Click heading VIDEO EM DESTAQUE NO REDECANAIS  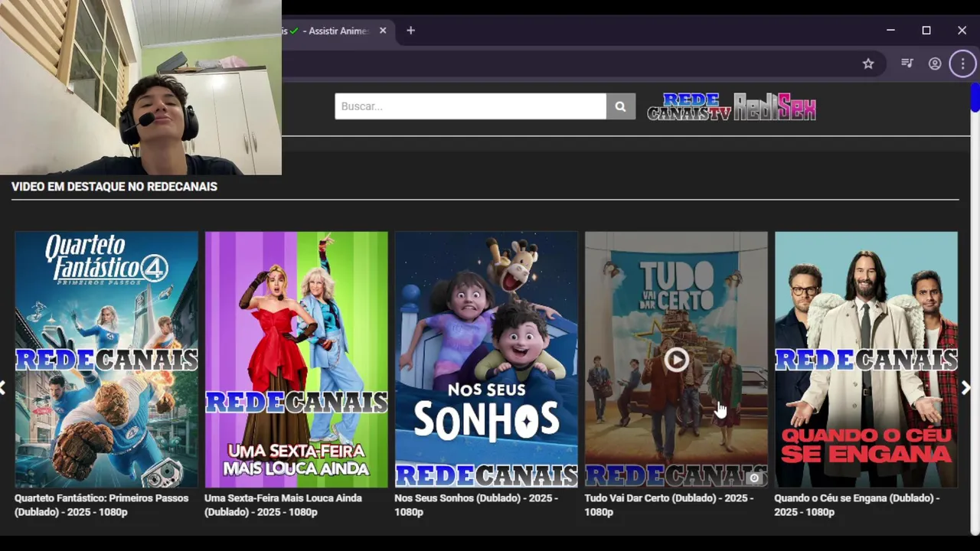coord(114,187)
